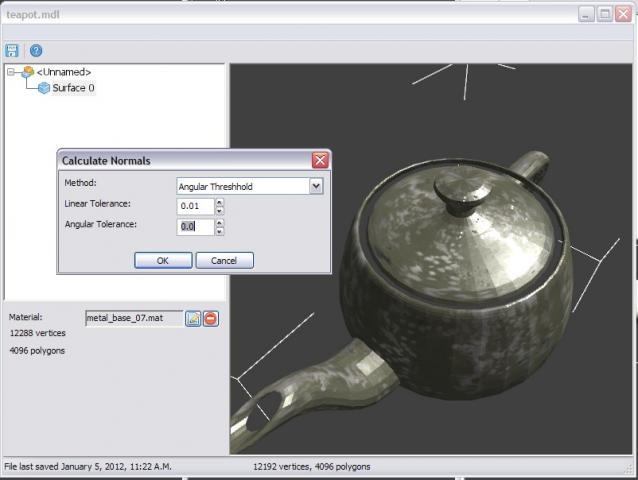This screenshot has height=480, width=638.
Task: Click the <Unnamed> model node icon
Action: point(28,72)
